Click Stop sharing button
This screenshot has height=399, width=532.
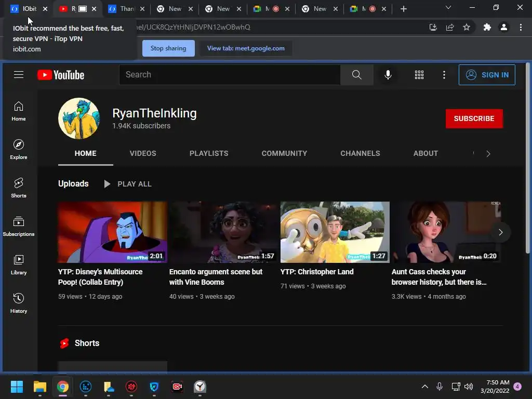coord(168,48)
